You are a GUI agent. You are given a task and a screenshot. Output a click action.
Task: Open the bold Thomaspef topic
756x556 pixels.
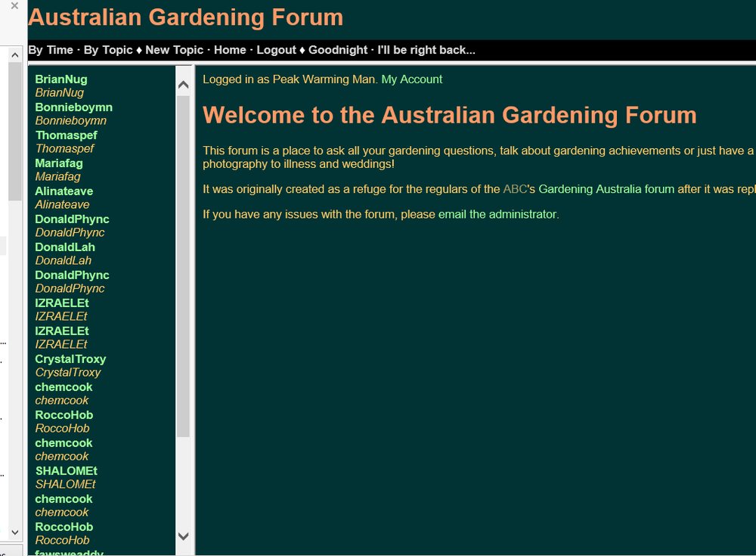pos(66,135)
